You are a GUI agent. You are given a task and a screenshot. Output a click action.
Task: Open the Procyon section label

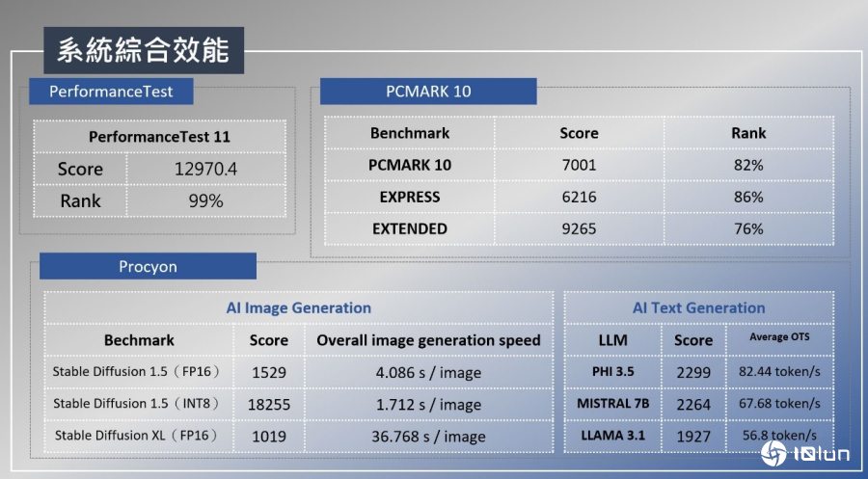148,267
